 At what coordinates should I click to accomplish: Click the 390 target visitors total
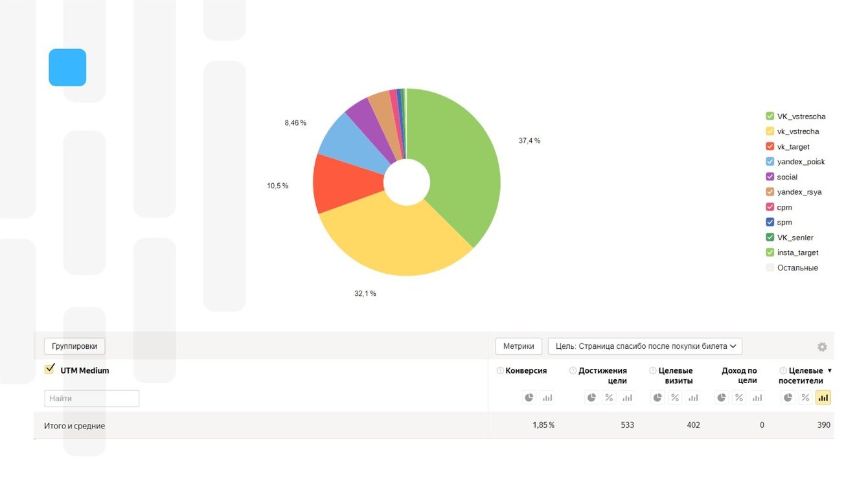pos(823,425)
